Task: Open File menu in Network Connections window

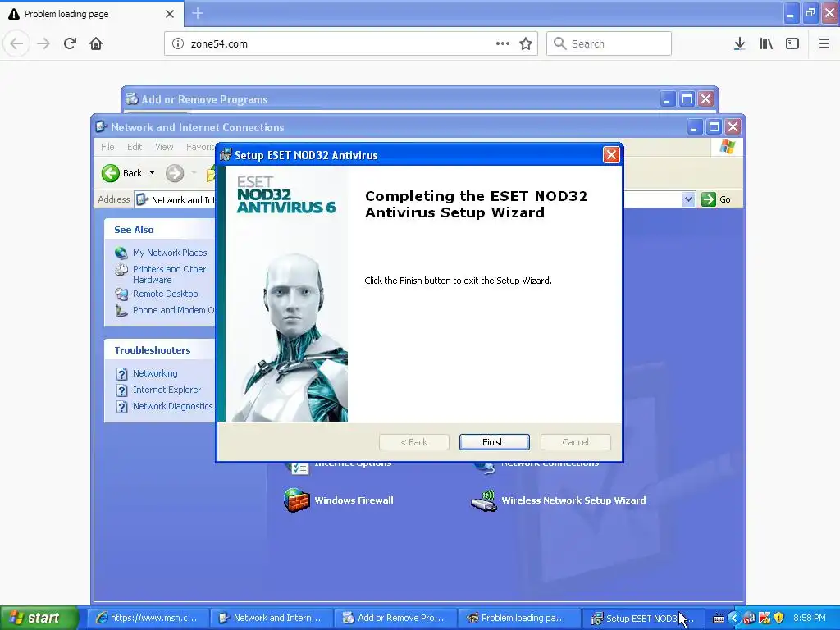Action: pyautogui.click(x=107, y=147)
